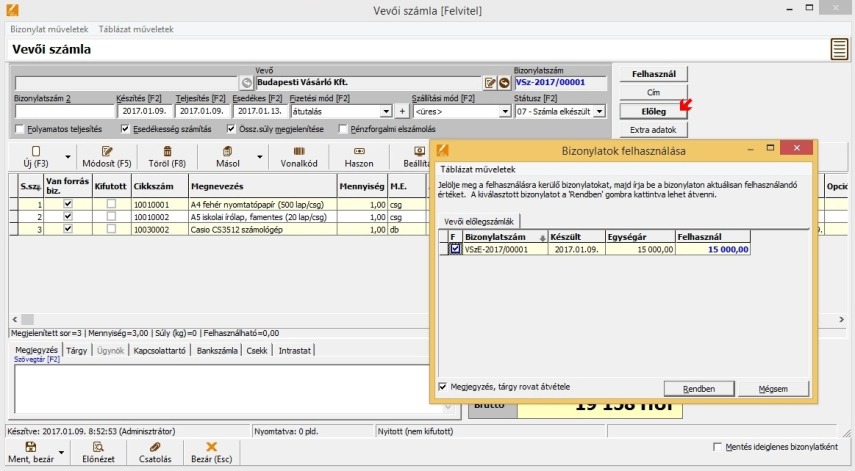Click the customer edit icon beside Vevő field
Viewport: 855px width, 471px height.
[490, 83]
